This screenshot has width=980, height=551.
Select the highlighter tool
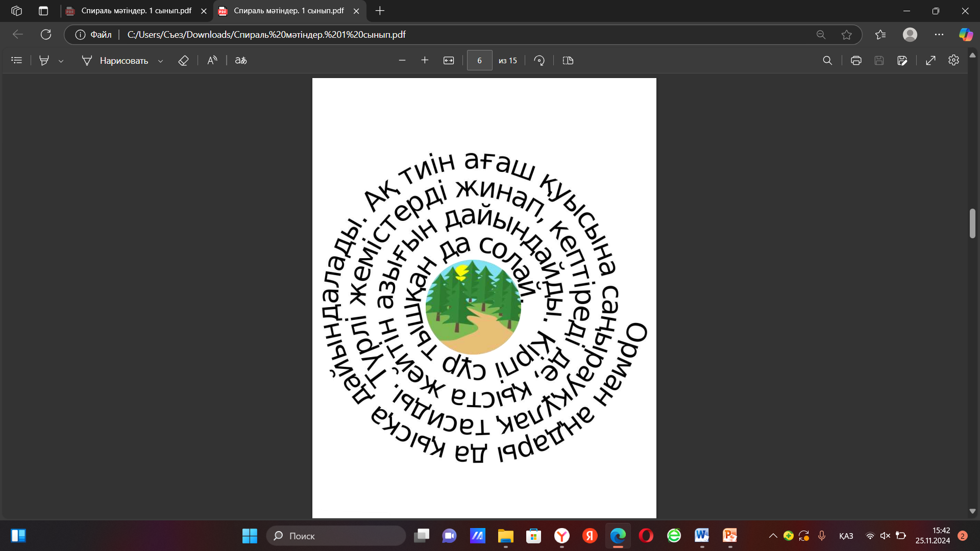tap(44, 60)
